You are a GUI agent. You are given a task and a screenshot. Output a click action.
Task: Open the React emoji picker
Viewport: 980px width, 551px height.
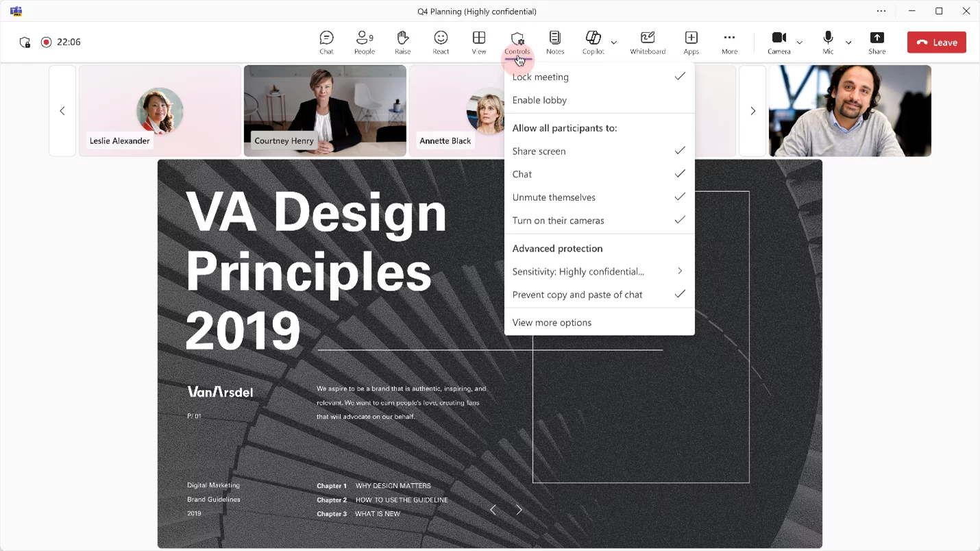[x=441, y=42]
